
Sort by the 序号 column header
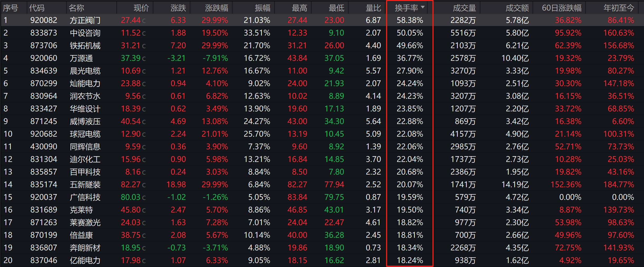click(11, 8)
